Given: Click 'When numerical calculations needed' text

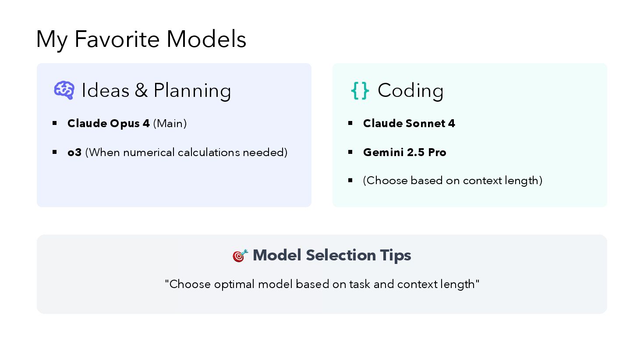Looking at the screenshot, I should tap(186, 152).
